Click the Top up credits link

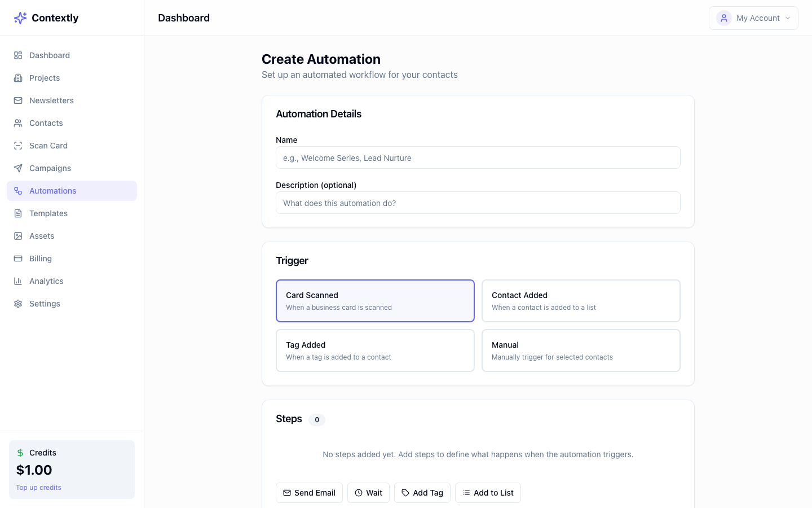(x=38, y=487)
